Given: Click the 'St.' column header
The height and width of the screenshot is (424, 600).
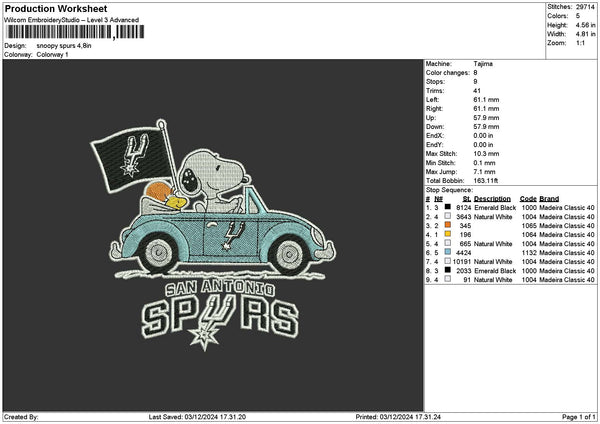Looking at the screenshot, I should coord(466,199).
